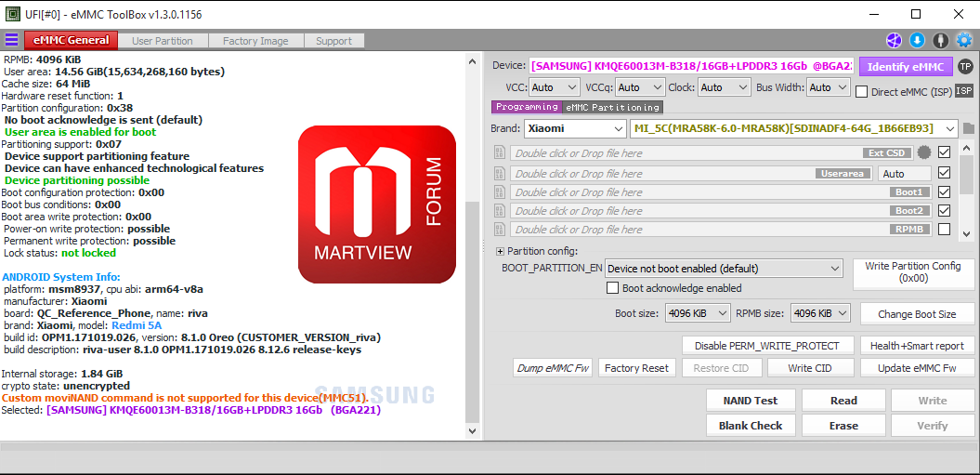Viewport: 980px width, 475px height.
Task: Click the Health+Smart report button
Action: coord(917,346)
